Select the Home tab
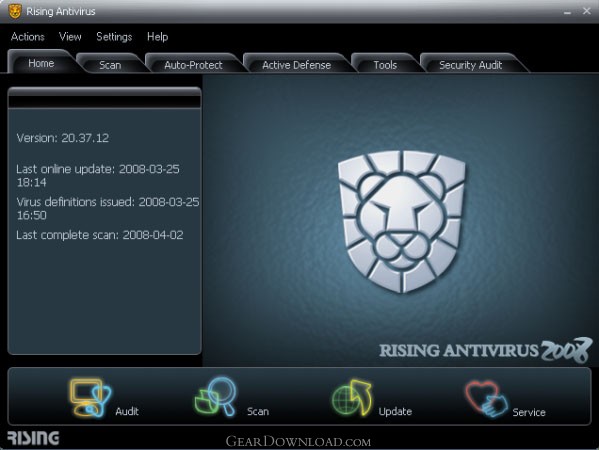Viewport: 599px width, 450px height. [x=41, y=62]
